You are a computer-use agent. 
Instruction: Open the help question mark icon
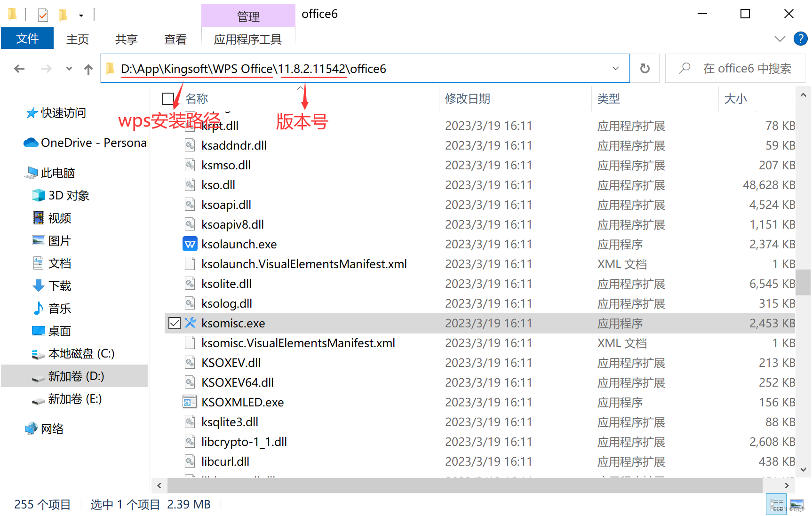tap(800, 39)
